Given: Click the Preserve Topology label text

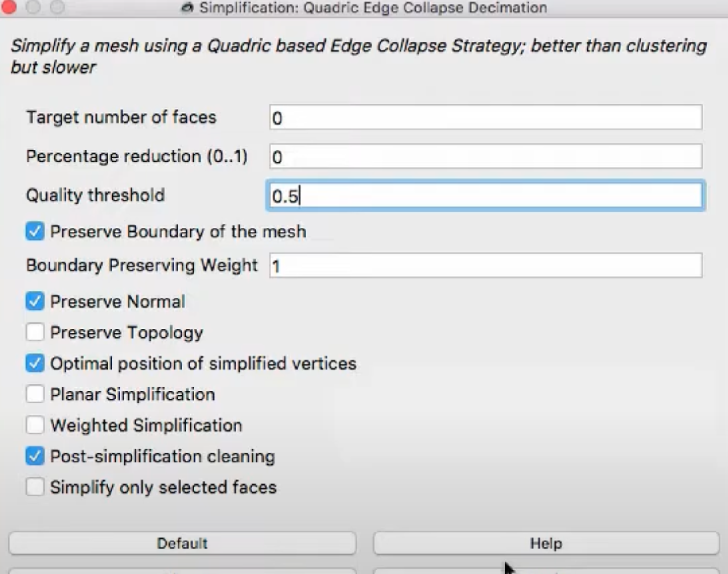Looking at the screenshot, I should [x=126, y=333].
